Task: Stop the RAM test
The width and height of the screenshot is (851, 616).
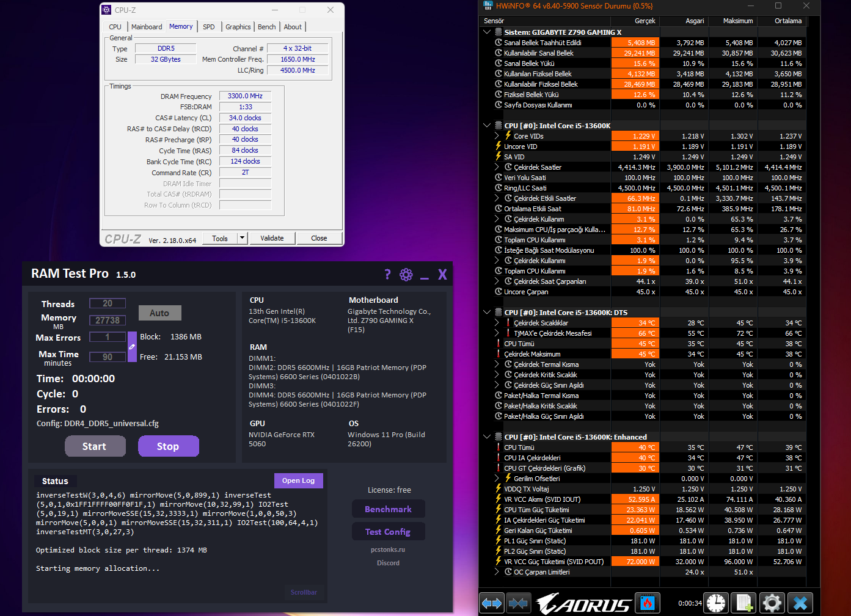Action: pos(168,446)
